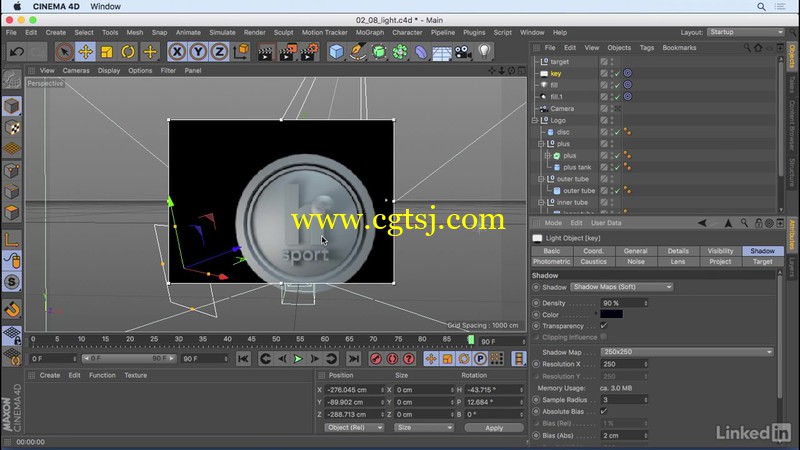This screenshot has height=450, width=800.
Task: Expand the plus subdivision object
Action: [x=548, y=156]
